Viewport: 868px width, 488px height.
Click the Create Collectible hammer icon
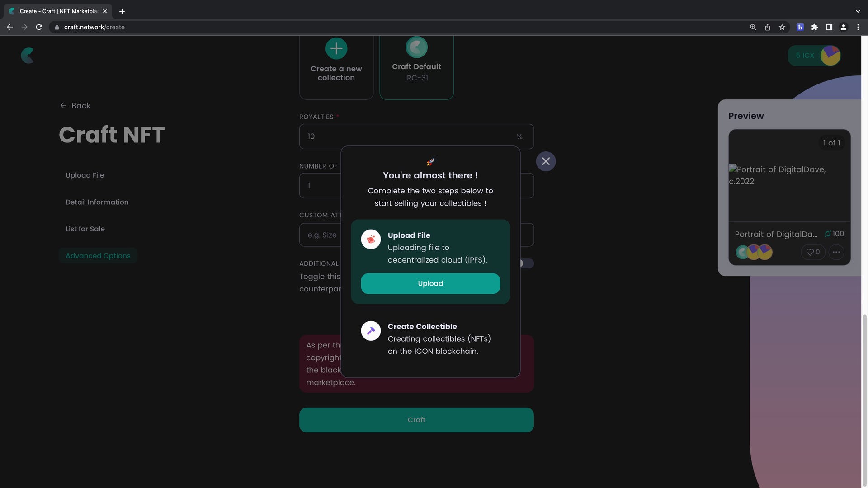pos(371,331)
